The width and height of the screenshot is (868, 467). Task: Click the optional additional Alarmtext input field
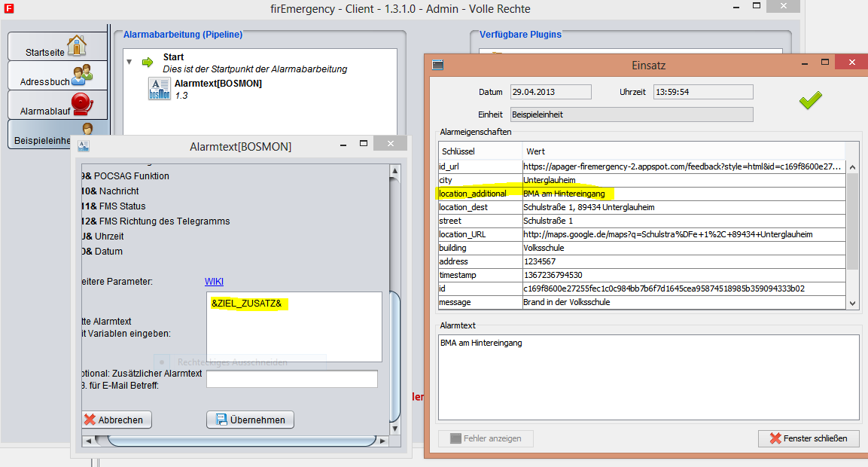(291, 379)
